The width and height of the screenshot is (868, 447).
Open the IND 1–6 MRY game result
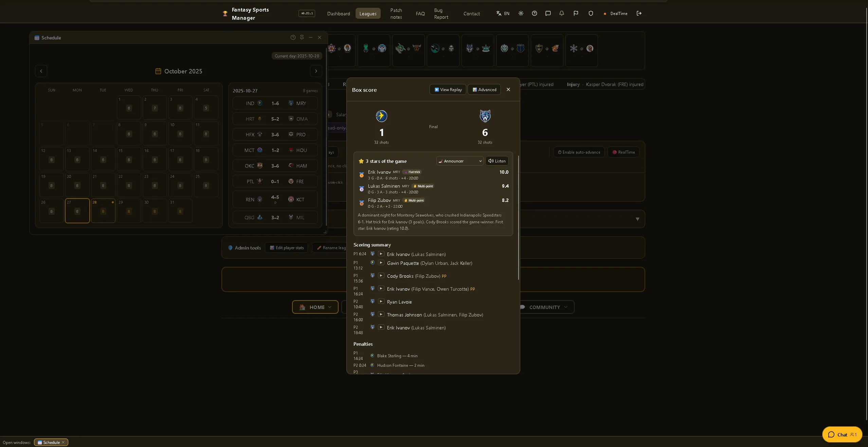275,103
